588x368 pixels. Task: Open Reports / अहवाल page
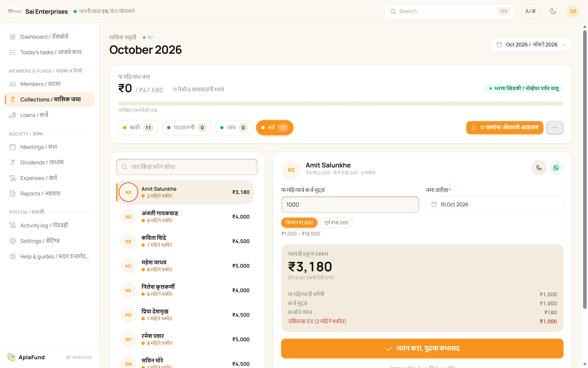[x=50, y=194]
